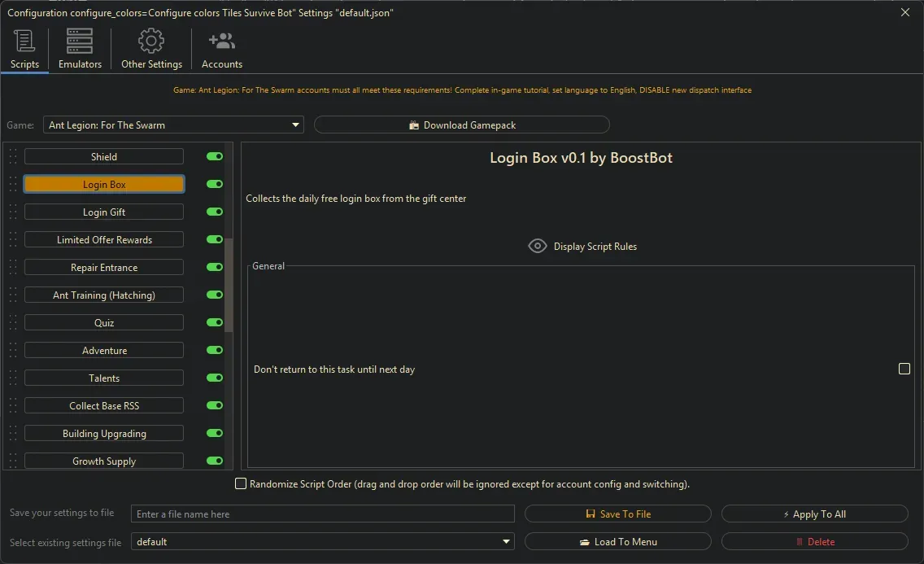This screenshot has height=564, width=924.
Task: Click the drag handle next to Collect Base RSS
Action: click(13, 405)
